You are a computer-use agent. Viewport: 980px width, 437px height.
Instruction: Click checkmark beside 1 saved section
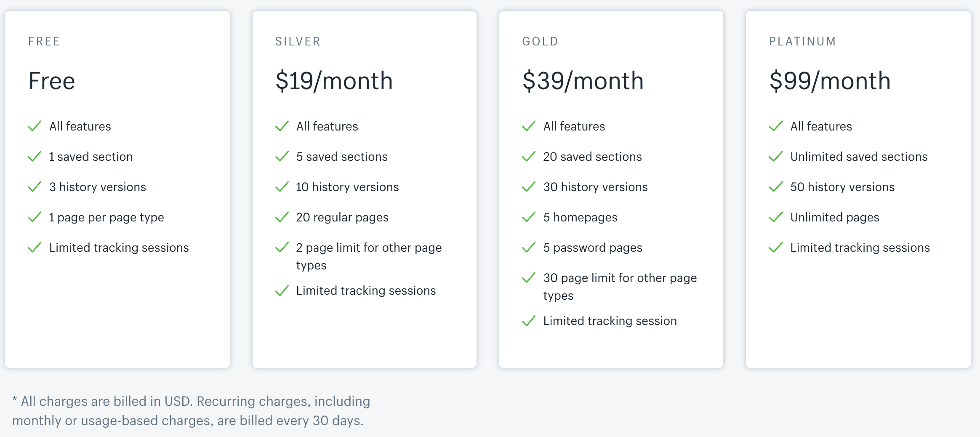35,156
